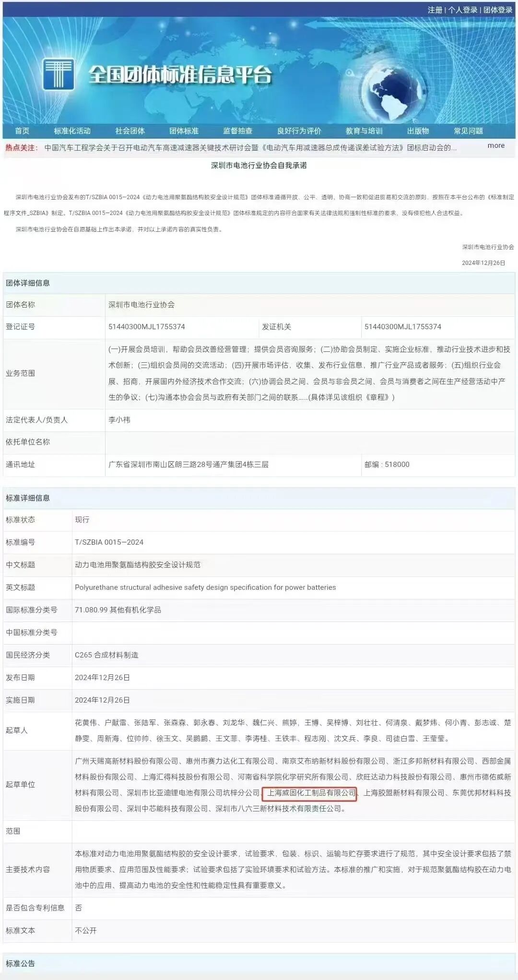Select the value C265 合成材料制造
518x980 pixels.
[106, 655]
